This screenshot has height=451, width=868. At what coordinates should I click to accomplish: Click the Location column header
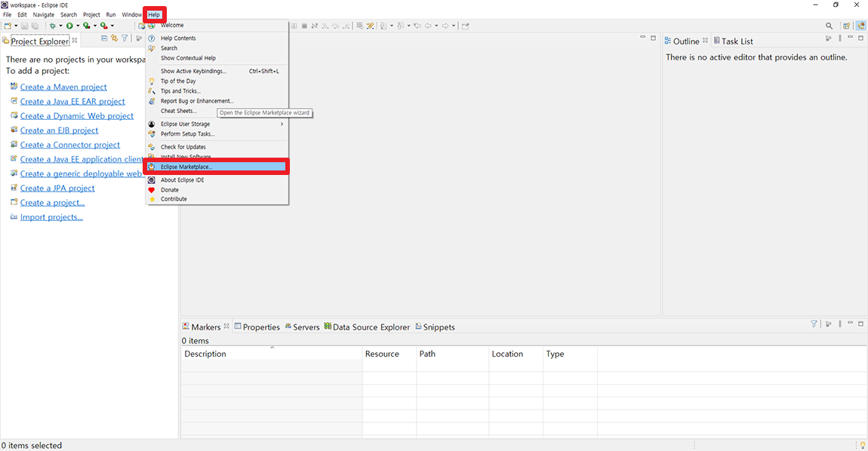tap(516, 354)
